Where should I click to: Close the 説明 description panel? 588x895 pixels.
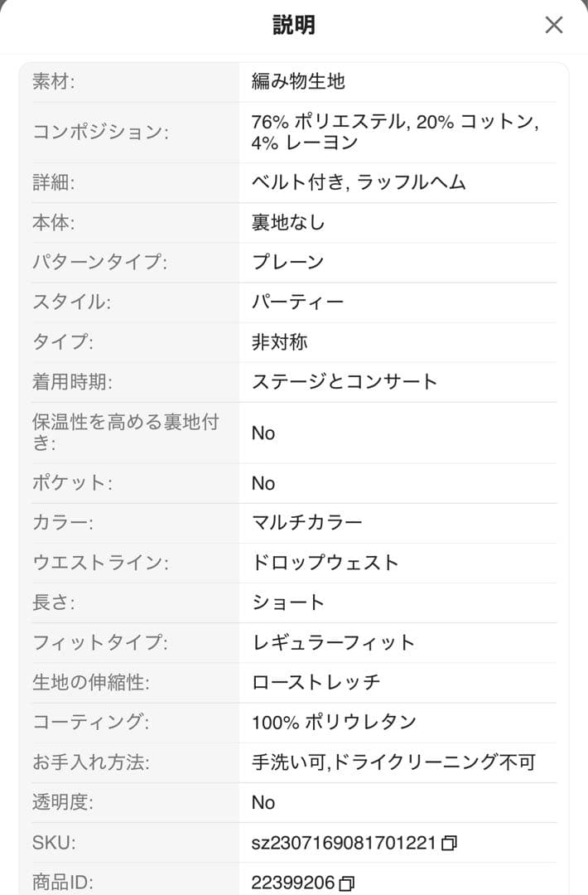(x=554, y=25)
